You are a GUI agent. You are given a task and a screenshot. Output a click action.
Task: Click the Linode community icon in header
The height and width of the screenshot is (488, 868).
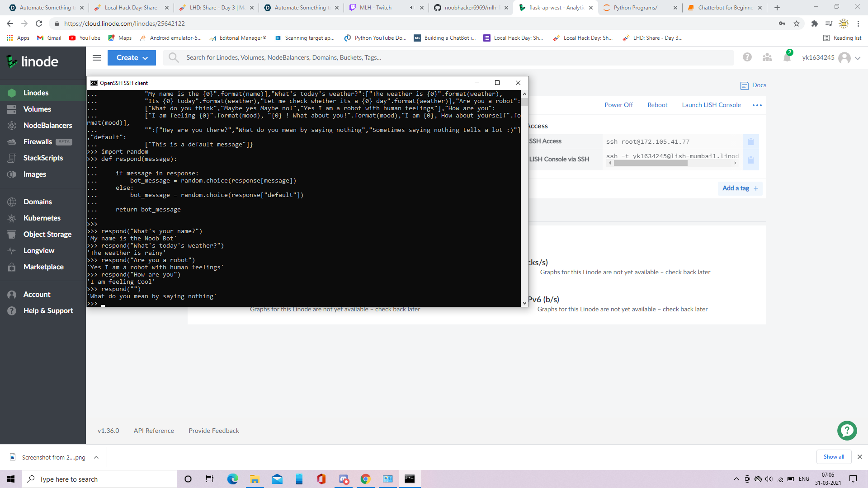[x=767, y=57]
